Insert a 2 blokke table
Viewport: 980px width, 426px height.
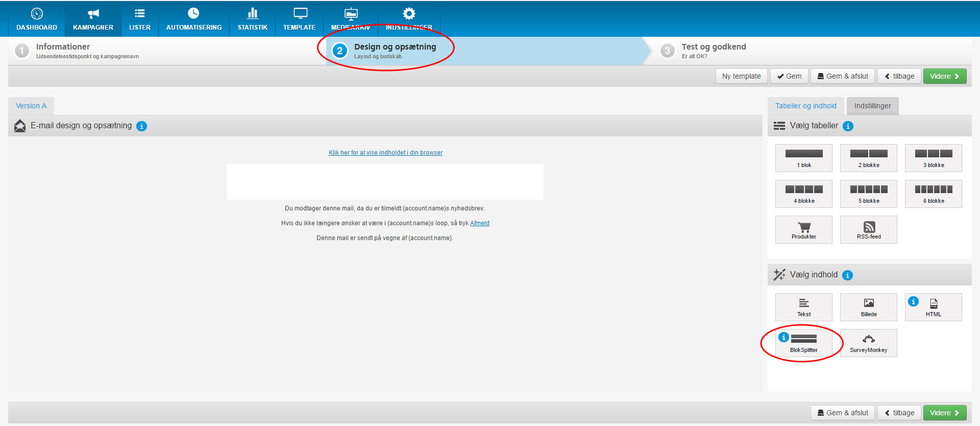tap(869, 158)
